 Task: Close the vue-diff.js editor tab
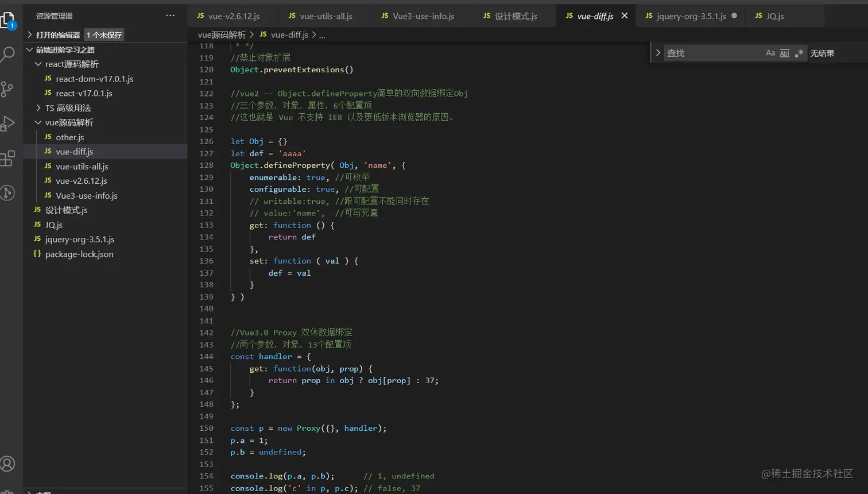click(x=625, y=16)
